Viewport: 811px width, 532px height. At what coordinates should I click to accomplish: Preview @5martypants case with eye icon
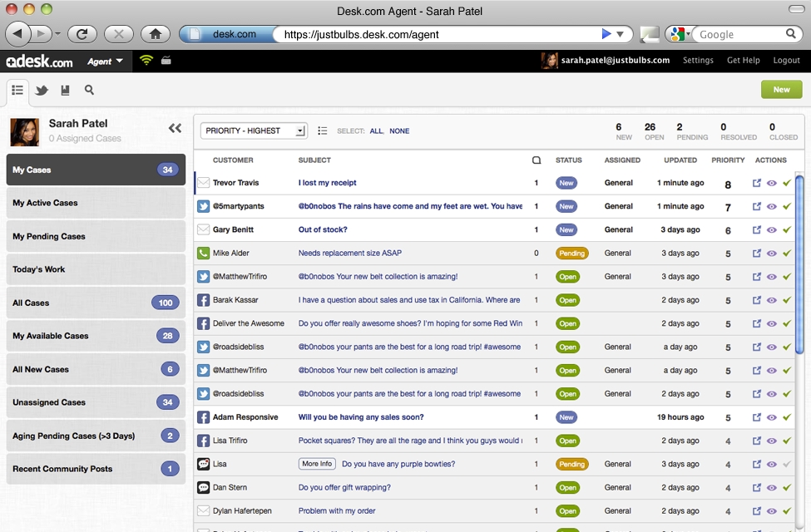point(772,206)
